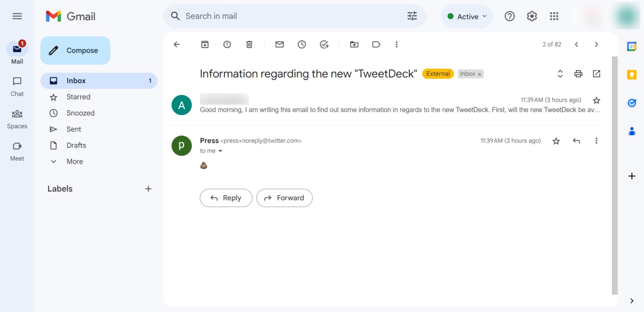
Task: Switch to Chat tab
Action: pyautogui.click(x=17, y=86)
